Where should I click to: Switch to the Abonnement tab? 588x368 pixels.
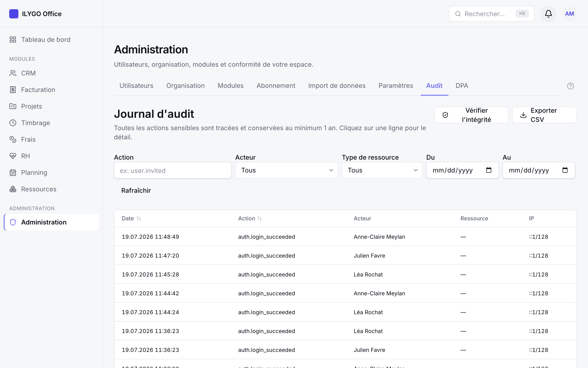[276, 86]
